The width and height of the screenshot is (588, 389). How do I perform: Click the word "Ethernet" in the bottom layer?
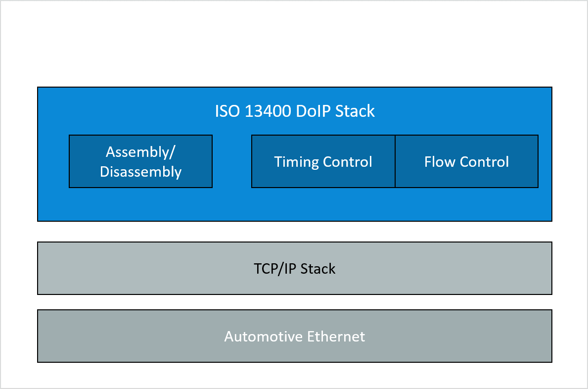click(x=336, y=337)
